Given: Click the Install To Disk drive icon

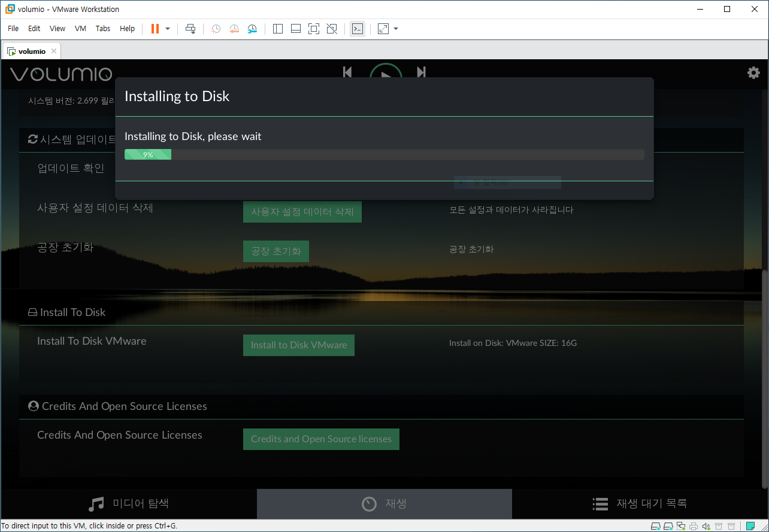Looking at the screenshot, I should pyautogui.click(x=33, y=312).
